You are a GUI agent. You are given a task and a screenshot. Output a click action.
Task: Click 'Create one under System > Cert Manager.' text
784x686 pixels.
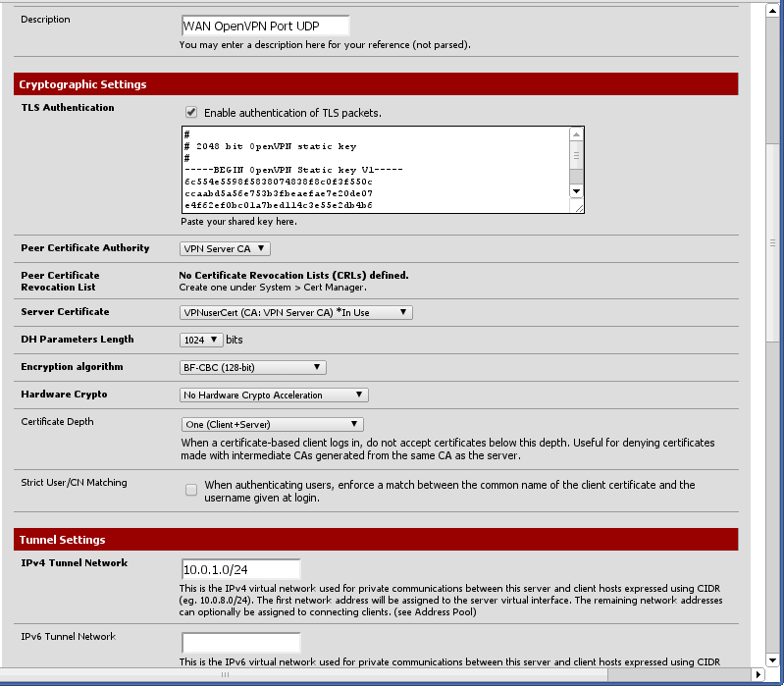(273, 288)
